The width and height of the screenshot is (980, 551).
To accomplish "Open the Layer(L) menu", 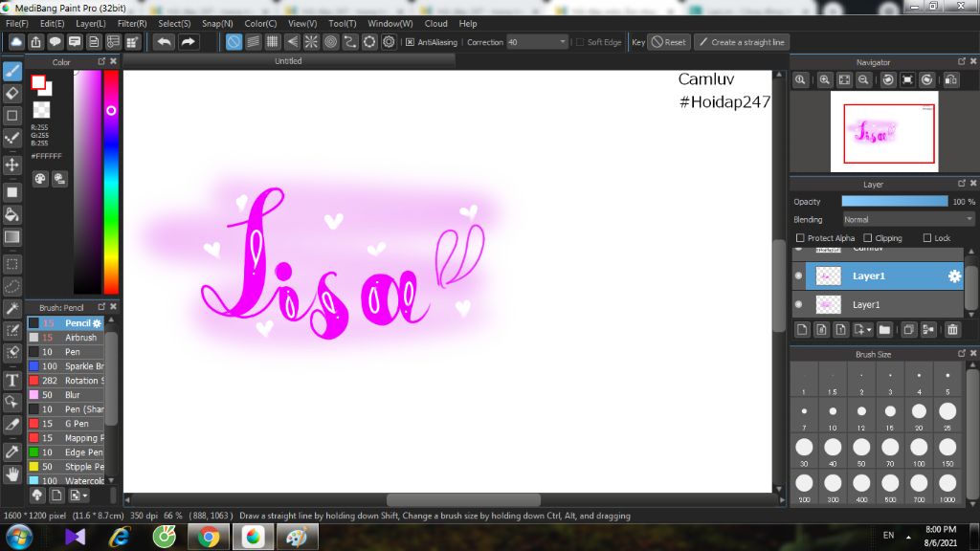I will tap(91, 24).
